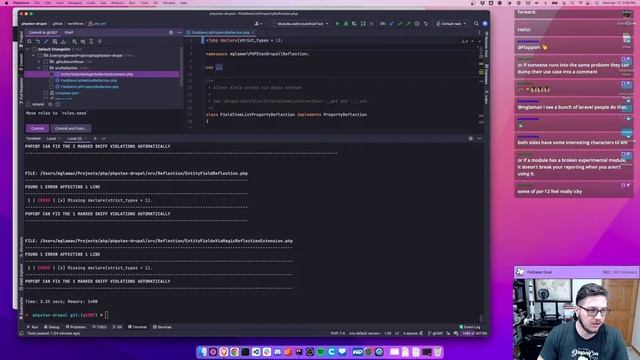Open Discord from the dock

pos(278,352)
